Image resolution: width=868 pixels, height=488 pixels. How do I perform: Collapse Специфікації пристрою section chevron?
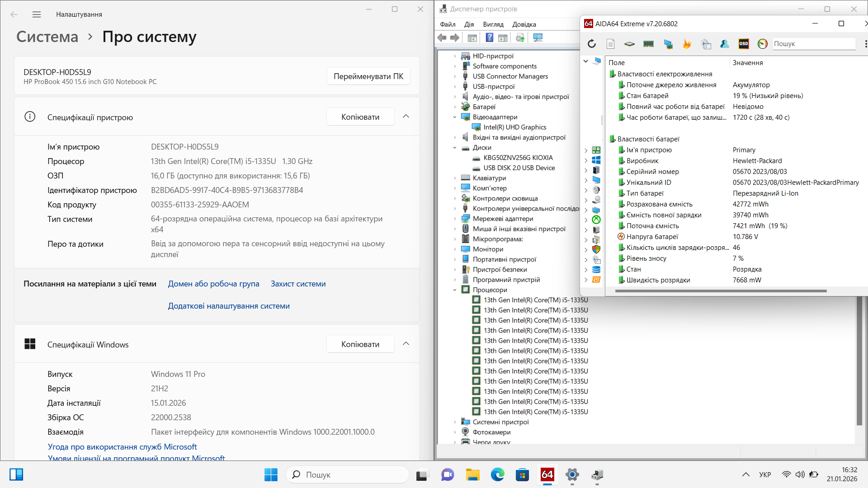pos(406,117)
